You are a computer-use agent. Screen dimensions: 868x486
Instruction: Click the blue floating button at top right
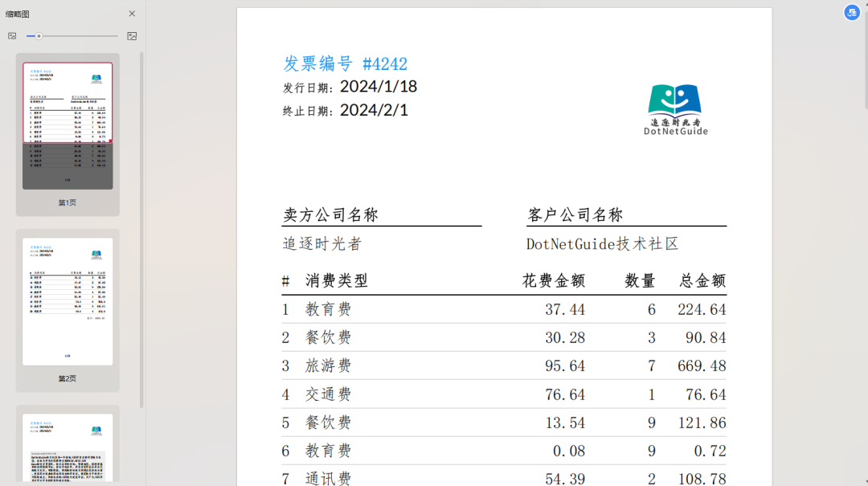click(x=851, y=12)
